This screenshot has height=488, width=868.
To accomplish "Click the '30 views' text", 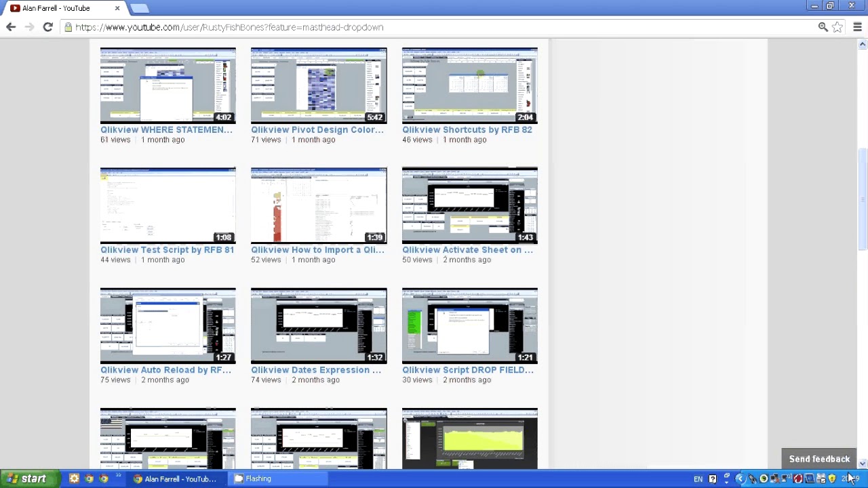I will pyautogui.click(x=417, y=380).
